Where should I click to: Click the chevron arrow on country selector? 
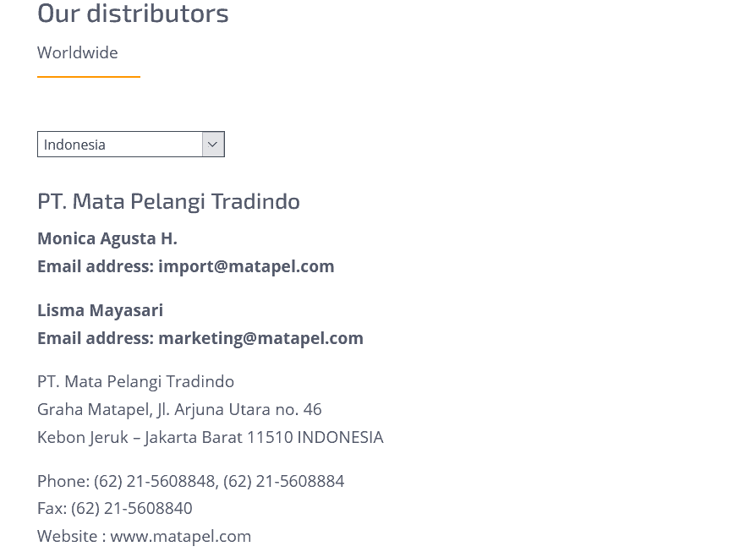pos(212,145)
